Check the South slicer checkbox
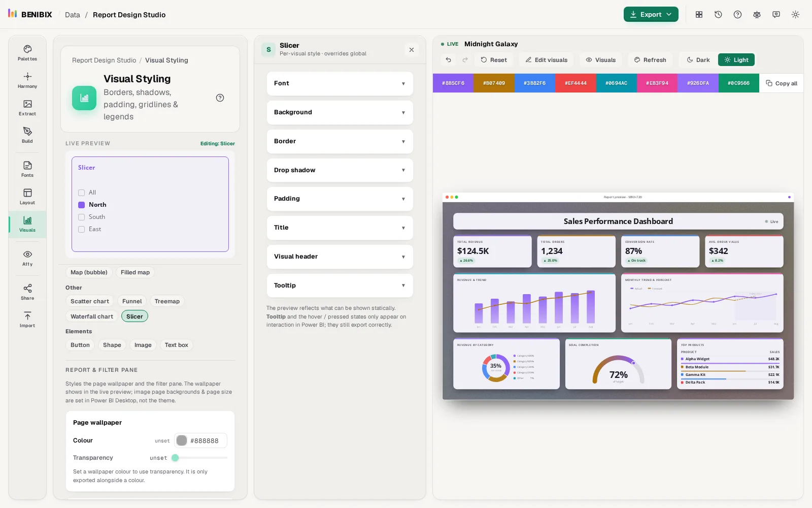The image size is (812, 508). point(81,217)
